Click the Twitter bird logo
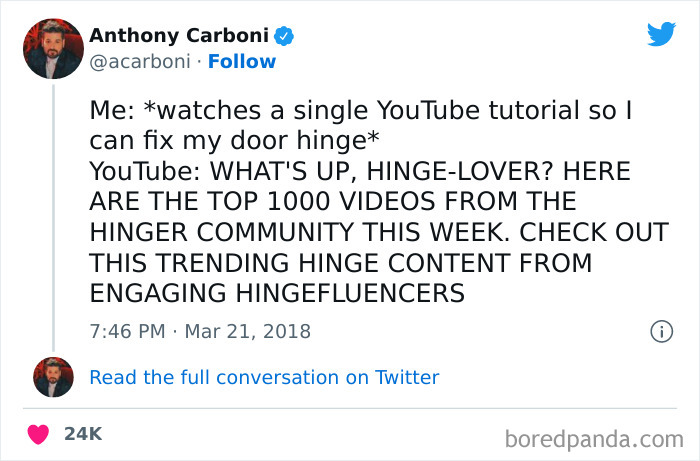The height and width of the screenshot is (461, 700). pyautogui.click(x=661, y=35)
